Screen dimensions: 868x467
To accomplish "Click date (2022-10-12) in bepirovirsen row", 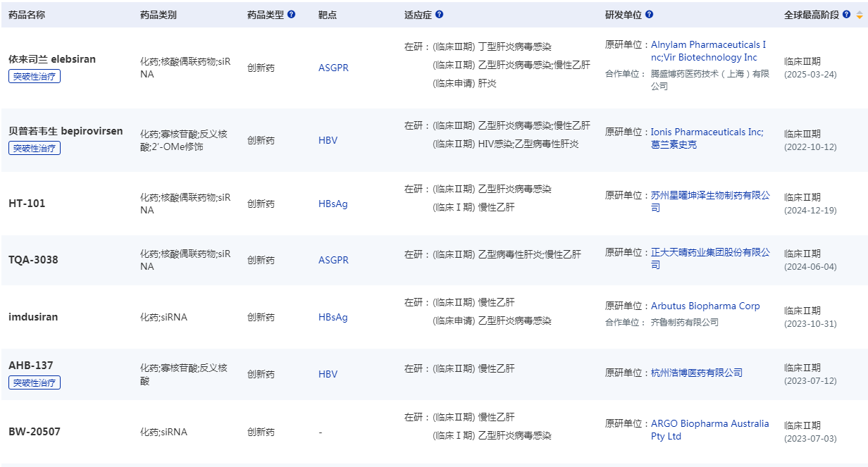I will (x=810, y=147).
